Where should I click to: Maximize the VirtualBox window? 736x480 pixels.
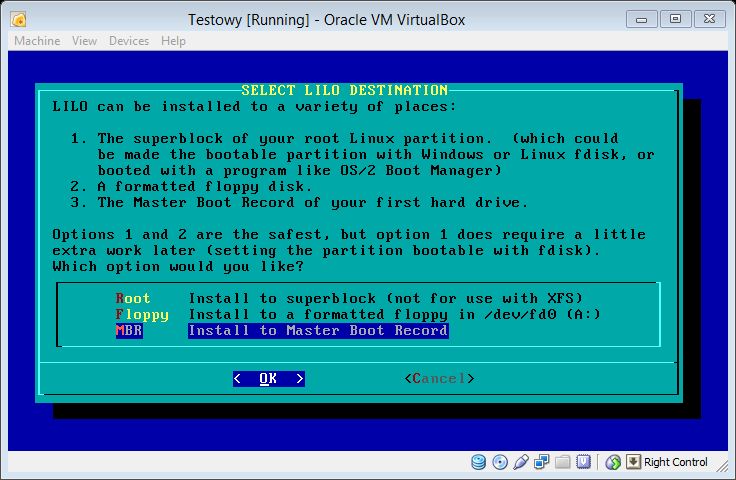[675, 19]
